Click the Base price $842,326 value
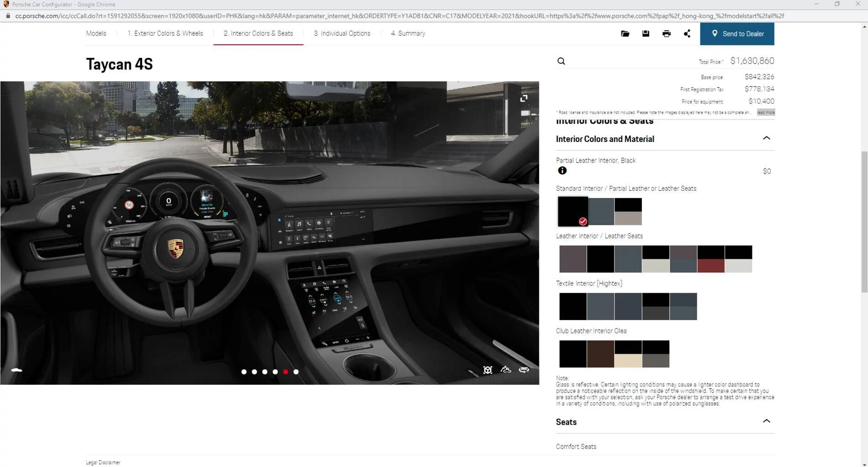This screenshot has height=467, width=868. tap(759, 77)
